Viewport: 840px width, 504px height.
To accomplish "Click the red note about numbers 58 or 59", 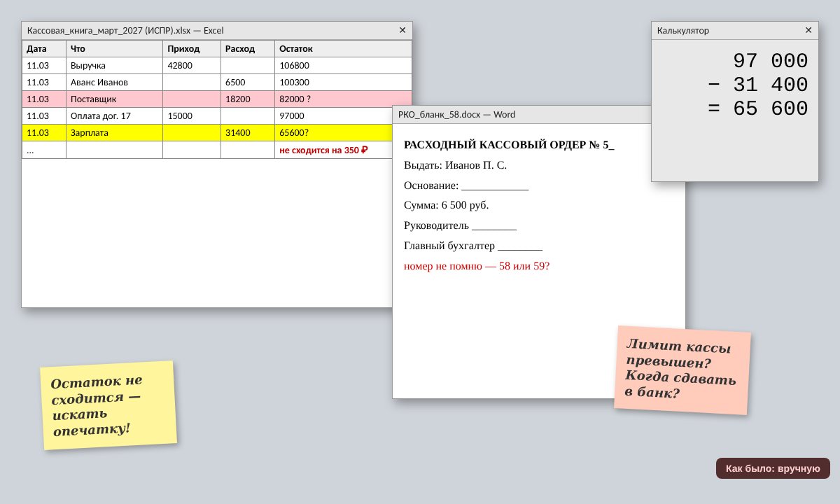I will 477,266.
